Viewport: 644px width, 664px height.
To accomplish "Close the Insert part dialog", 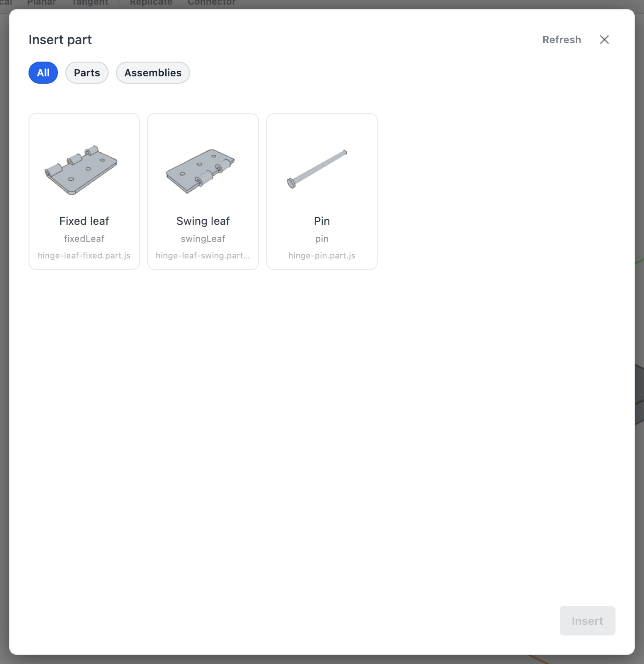I will pos(604,40).
